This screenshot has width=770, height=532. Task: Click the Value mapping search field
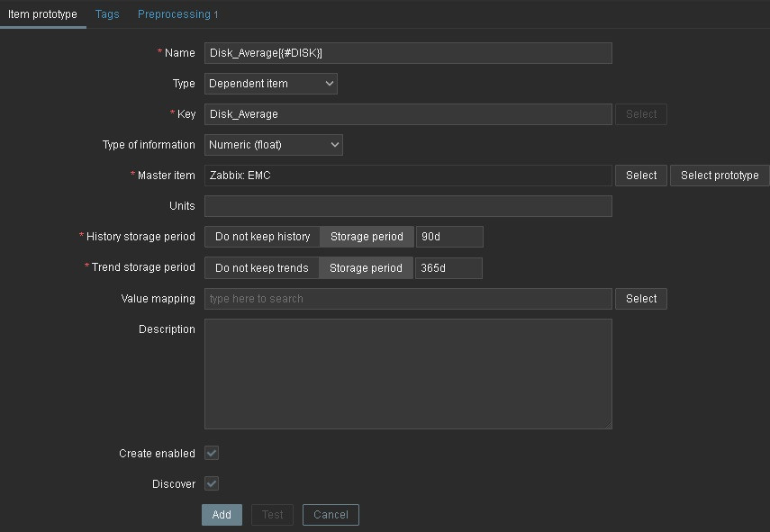click(408, 299)
